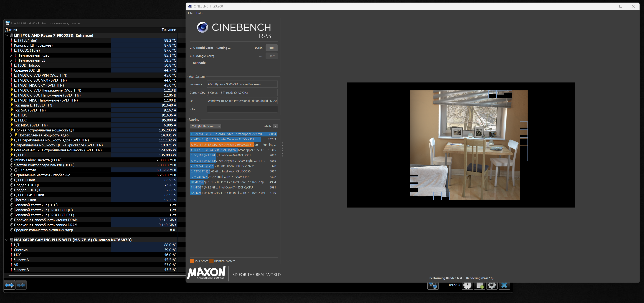The image size is (644, 303).
Task: Expand the Температуры ядер row
Action: coord(11,55)
